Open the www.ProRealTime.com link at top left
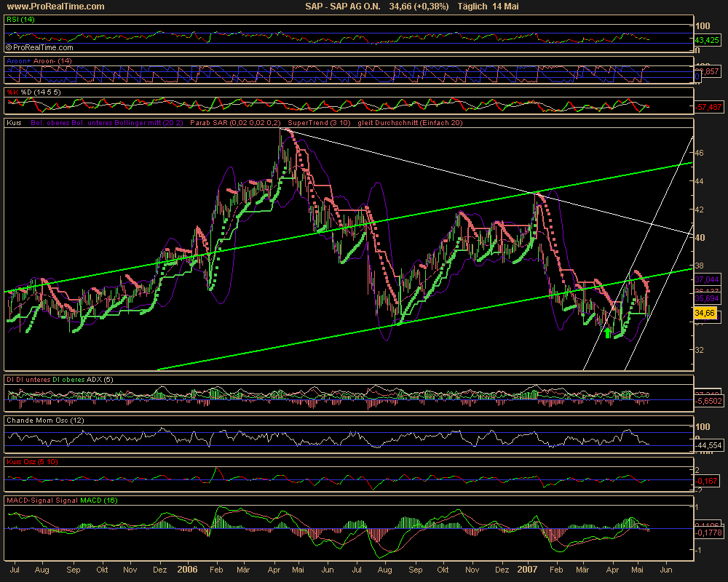Viewport: 728px width, 582px height. [x=54, y=7]
